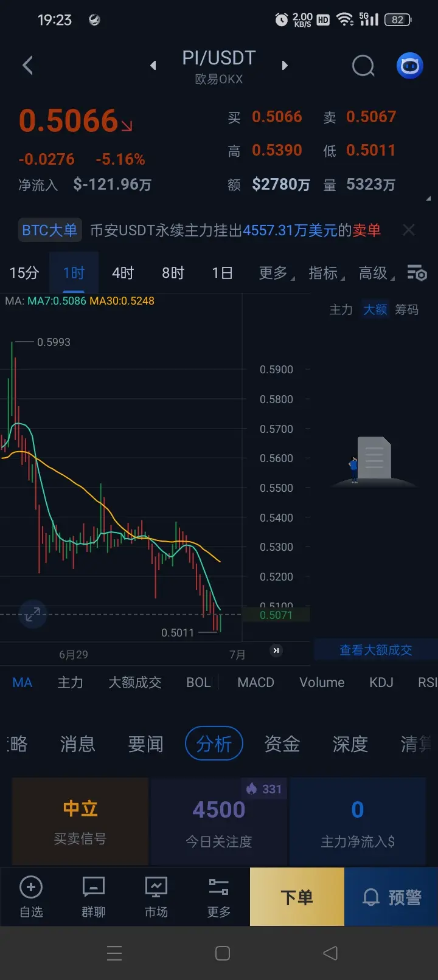Toggle the 大额成交 indicator
438x980 pixels.
134,682
